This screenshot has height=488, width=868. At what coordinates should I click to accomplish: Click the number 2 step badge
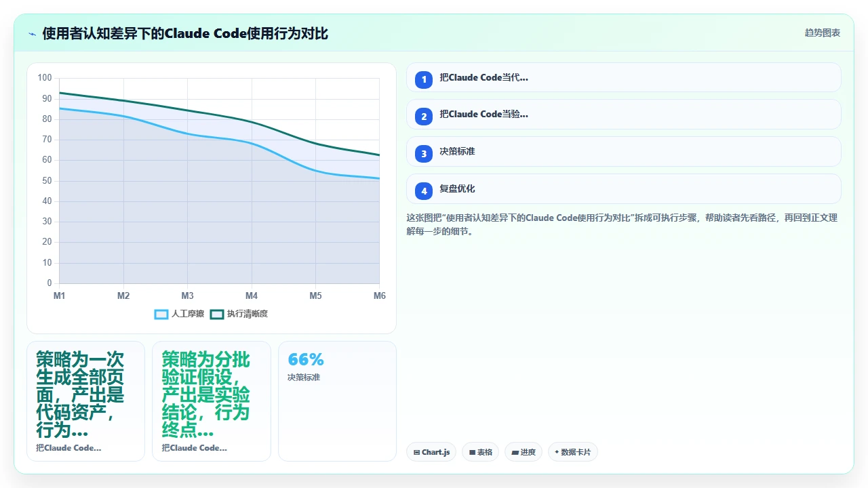click(x=424, y=117)
